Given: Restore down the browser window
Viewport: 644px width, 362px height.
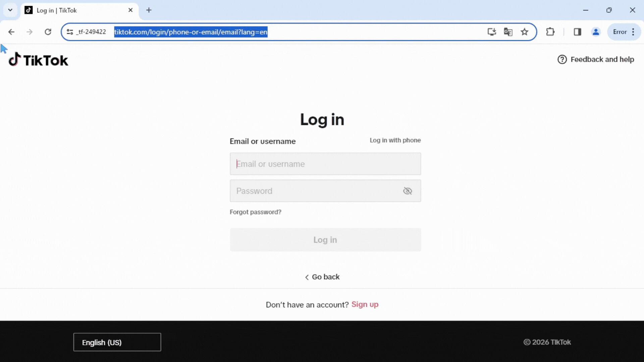Looking at the screenshot, I should tap(609, 10).
